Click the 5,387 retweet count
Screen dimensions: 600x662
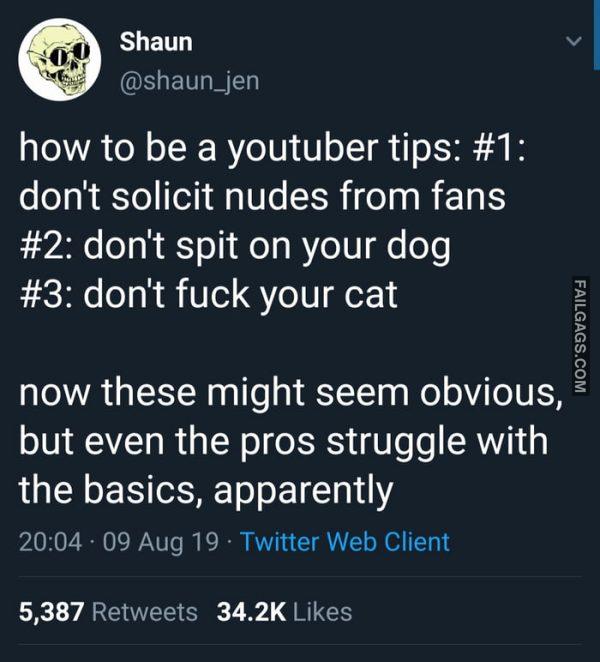tap(51, 613)
